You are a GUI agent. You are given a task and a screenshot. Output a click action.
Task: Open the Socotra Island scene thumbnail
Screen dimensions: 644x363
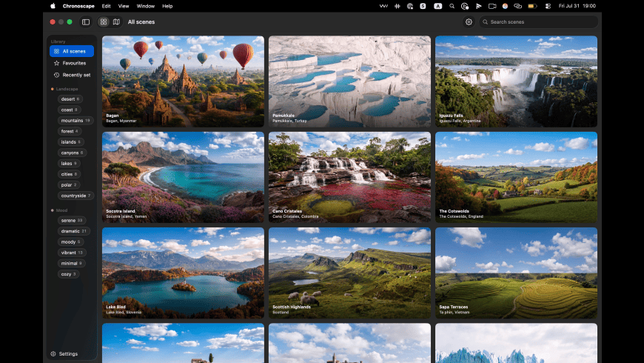coord(183,177)
